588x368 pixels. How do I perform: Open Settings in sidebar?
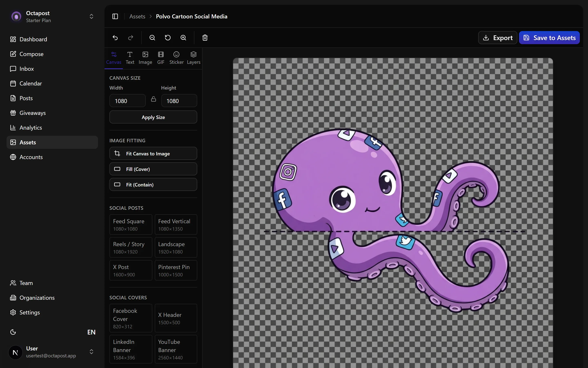(x=52, y=312)
